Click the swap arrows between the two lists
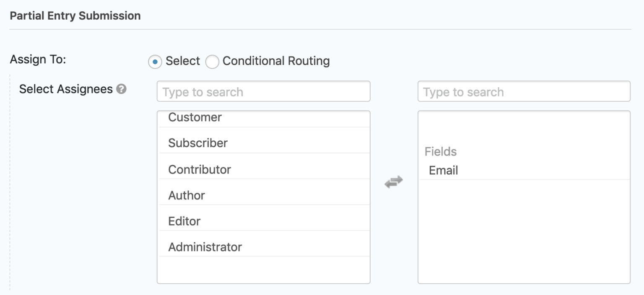Image resolution: width=644 pixels, height=295 pixels. pyautogui.click(x=394, y=181)
